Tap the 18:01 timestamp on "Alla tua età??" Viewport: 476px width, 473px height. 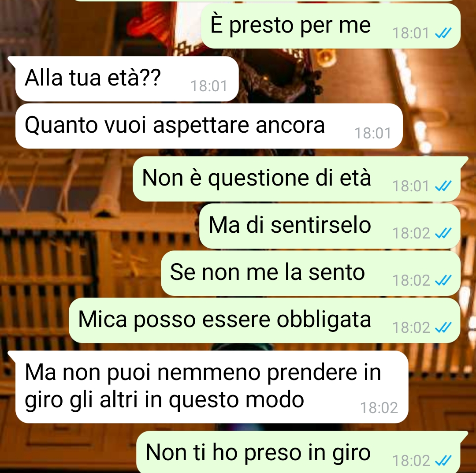[209, 86]
